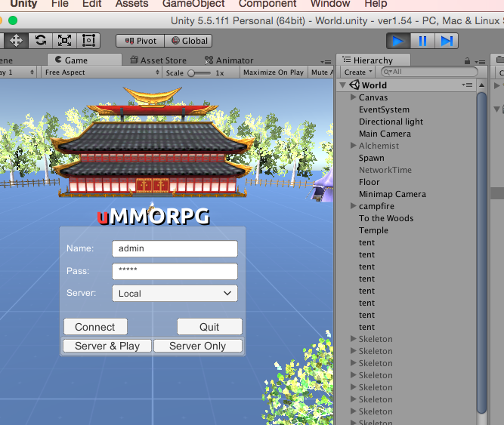
Task: Open the World scene options menu
Action: pos(467,85)
